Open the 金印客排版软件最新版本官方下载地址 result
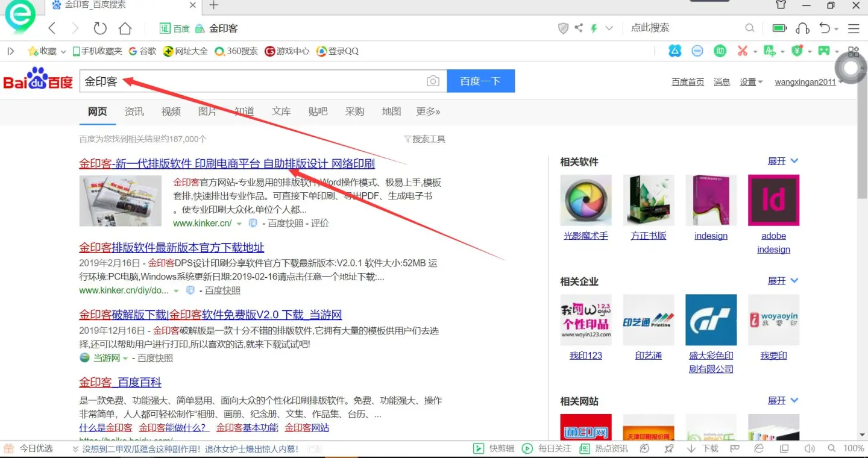The height and width of the screenshot is (458, 868). coord(172,248)
